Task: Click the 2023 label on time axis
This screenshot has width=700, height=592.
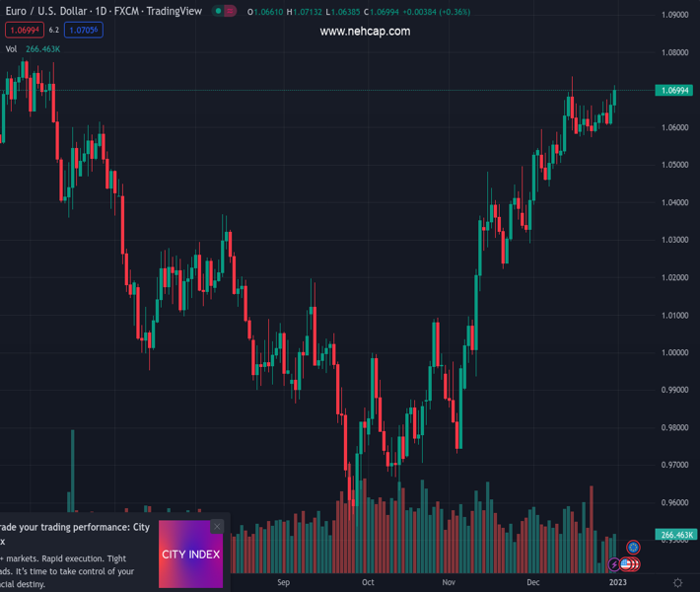Action: (617, 582)
